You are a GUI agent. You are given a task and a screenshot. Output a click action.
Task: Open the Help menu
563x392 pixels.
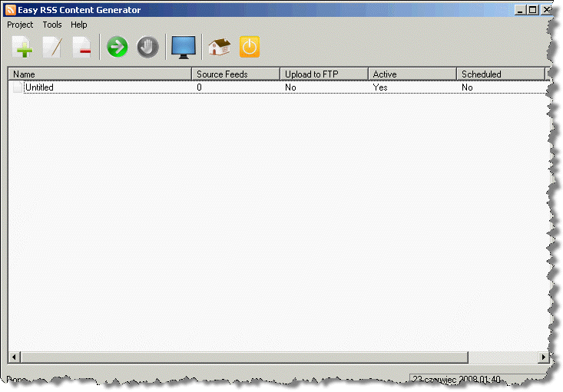(x=78, y=25)
